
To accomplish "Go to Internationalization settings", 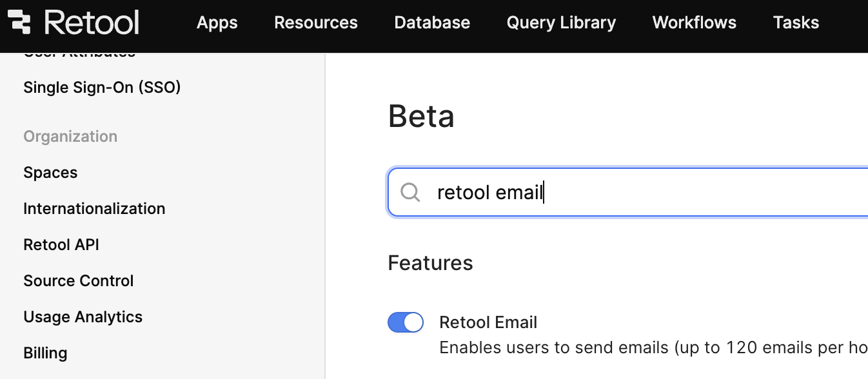I will (94, 209).
